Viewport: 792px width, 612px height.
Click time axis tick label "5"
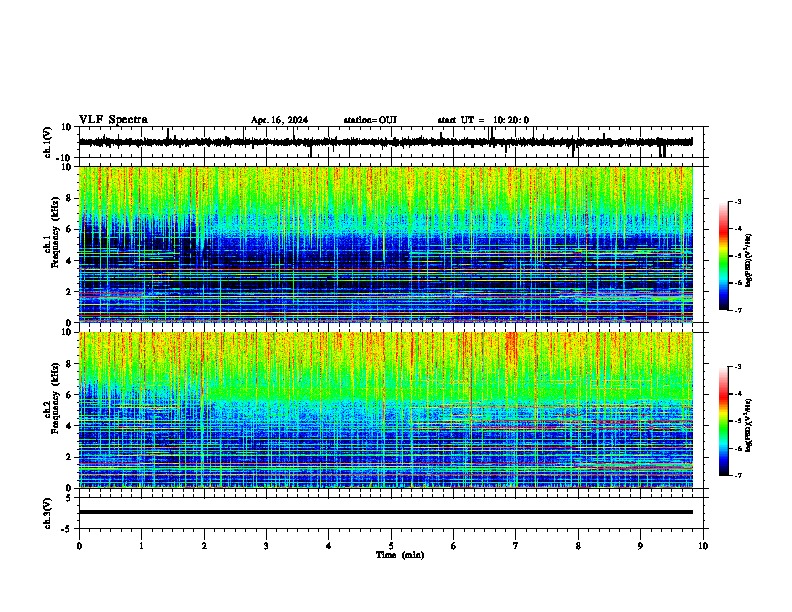(x=391, y=546)
